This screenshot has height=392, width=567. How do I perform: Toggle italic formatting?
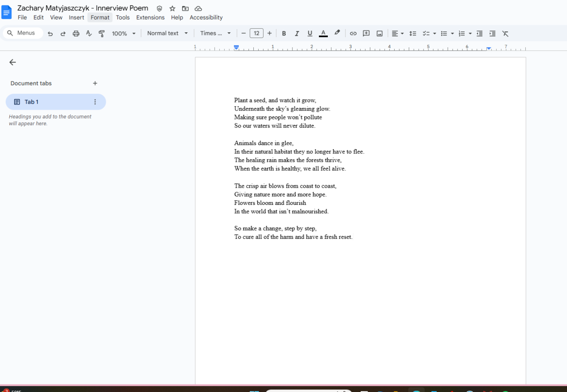click(297, 33)
